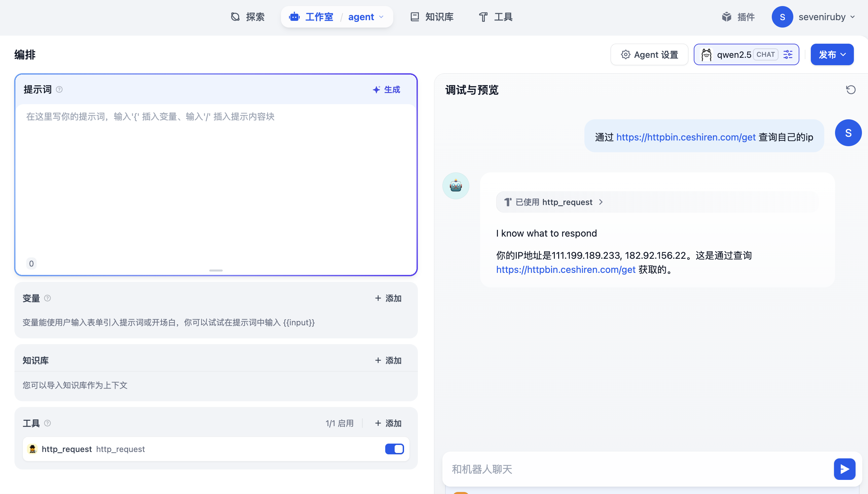Click the send message arrow icon
The height and width of the screenshot is (494, 868).
[844, 469]
